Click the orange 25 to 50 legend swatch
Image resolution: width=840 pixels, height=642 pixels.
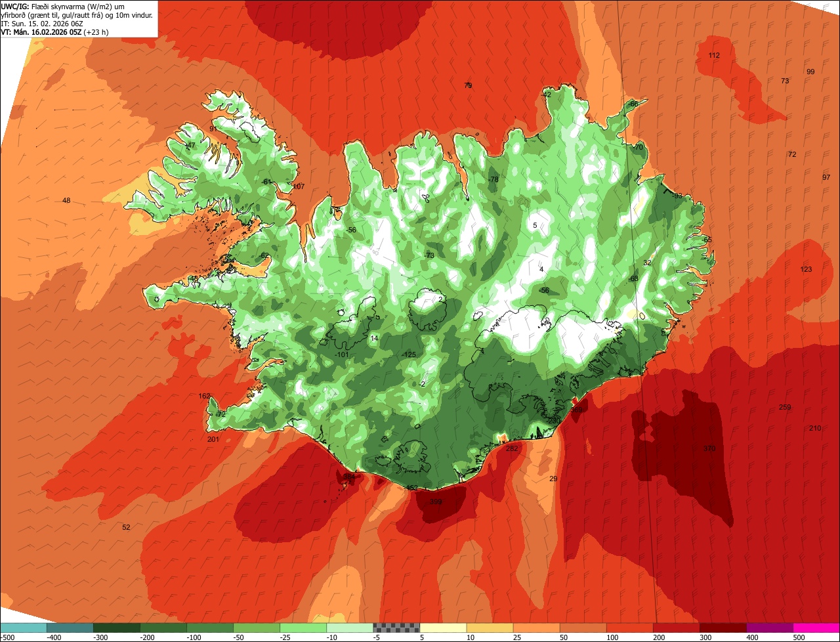click(536, 628)
